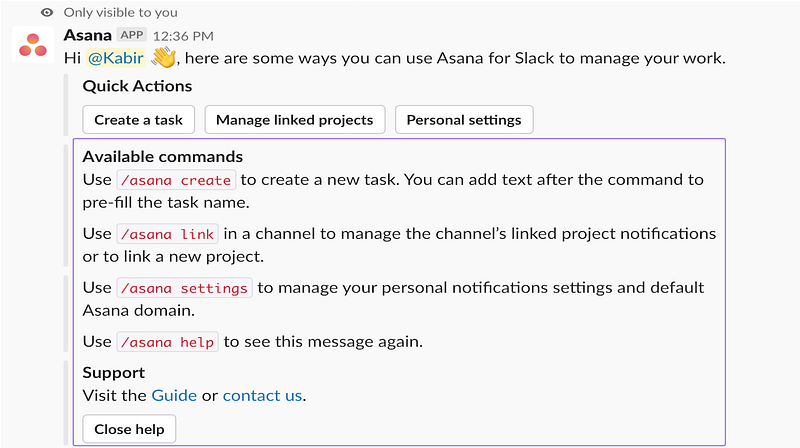Open the @Kabir user mention
Image resolution: width=800 pixels, height=448 pixels.
coord(115,59)
